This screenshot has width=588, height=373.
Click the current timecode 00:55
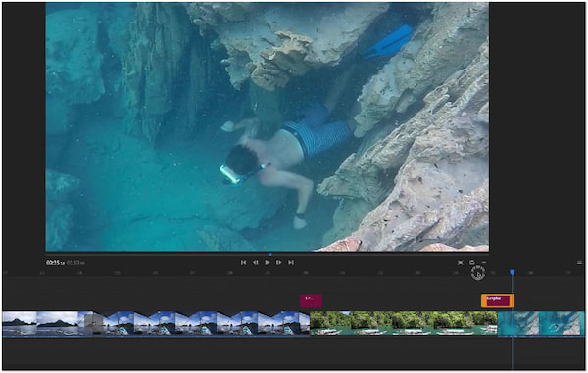55,263
